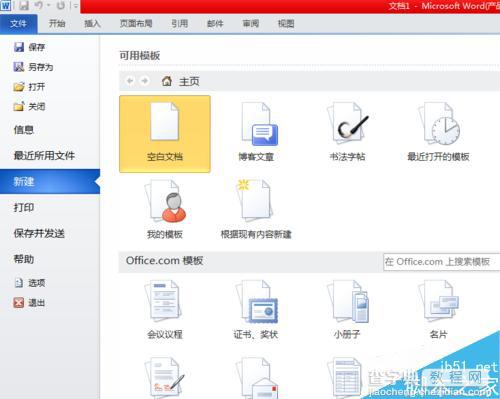Click the quick access undo icon

point(38,6)
